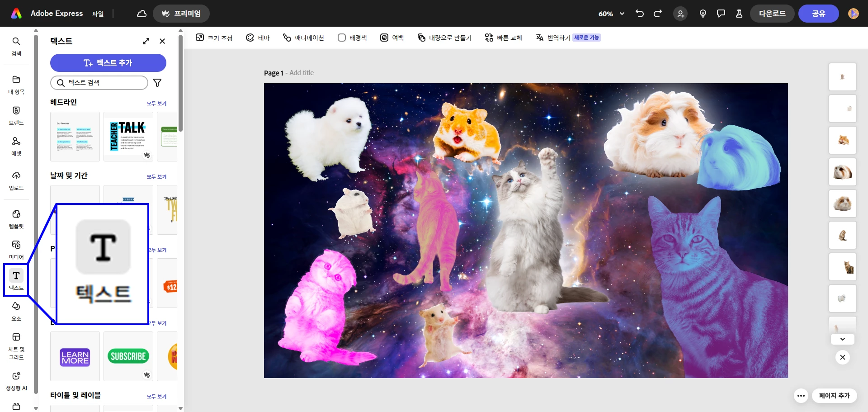Open the 애니메이션 (Animation) toolbar option
The width and height of the screenshot is (868, 412).
click(303, 38)
